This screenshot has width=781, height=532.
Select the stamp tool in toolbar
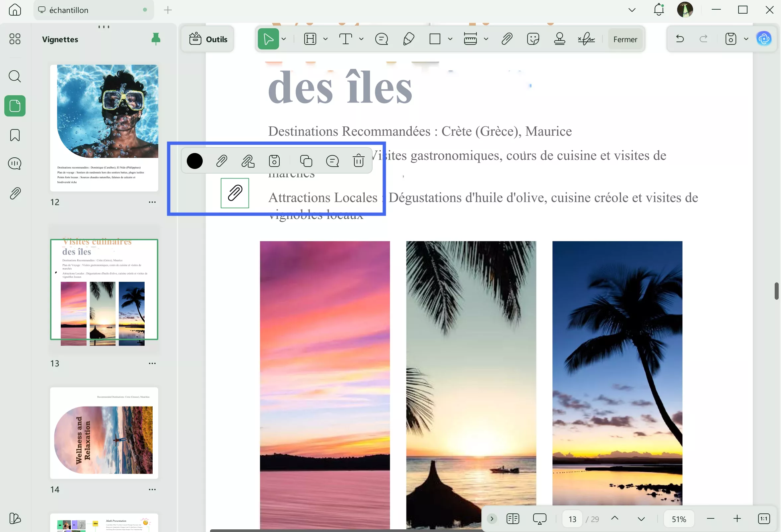(559, 39)
